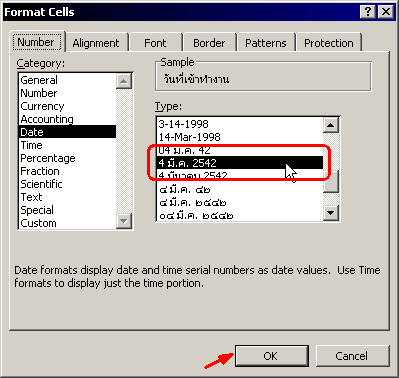
Task: Open the Protection tab
Action: point(329,43)
